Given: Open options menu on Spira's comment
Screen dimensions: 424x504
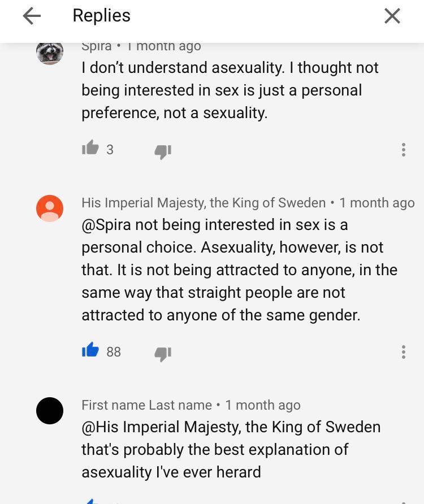Looking at the screenshot, I should pos(403,149).
